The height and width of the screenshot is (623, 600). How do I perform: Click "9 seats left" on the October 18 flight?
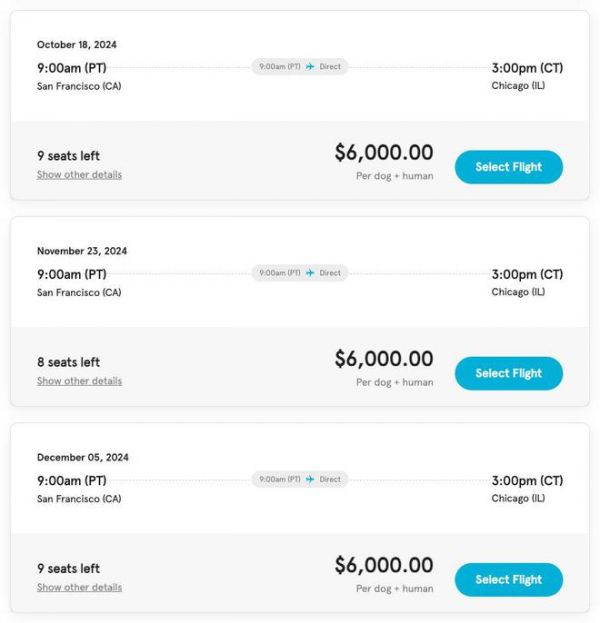(x=68, y=156)
